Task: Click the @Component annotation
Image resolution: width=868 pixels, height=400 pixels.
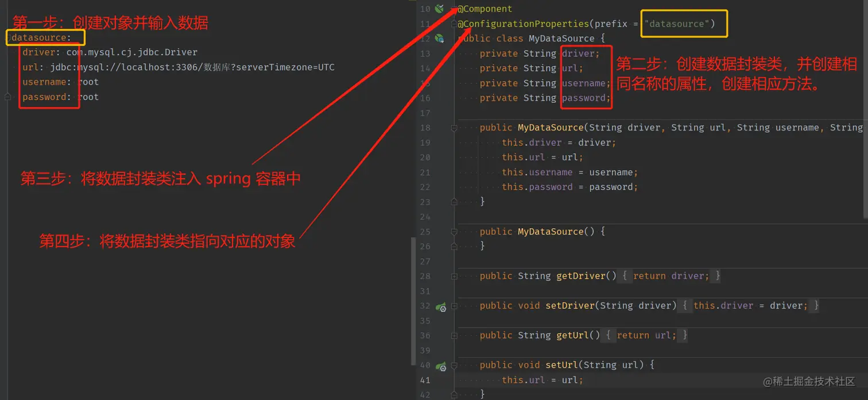Action: point(485,9)
